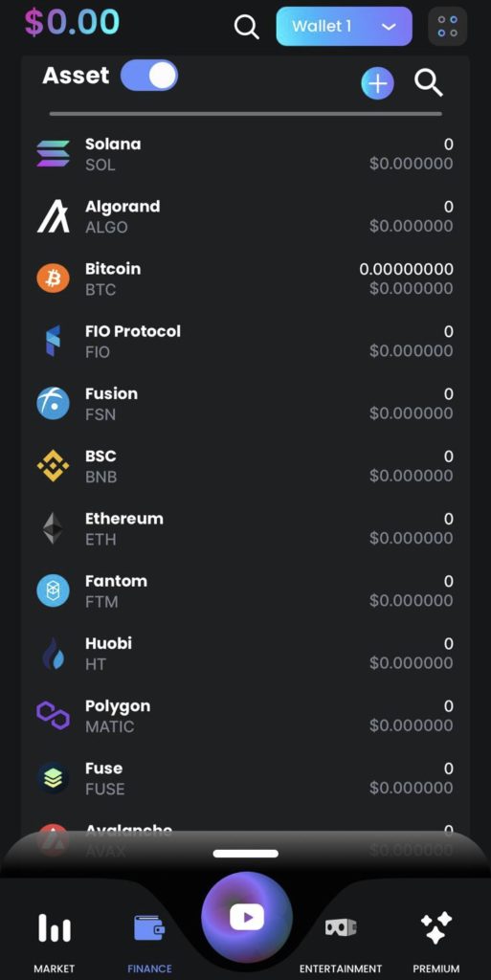This screenshot has width=491, height=980.
Task: Click the search icon beside Wallet 1
Action: [246, 27]
